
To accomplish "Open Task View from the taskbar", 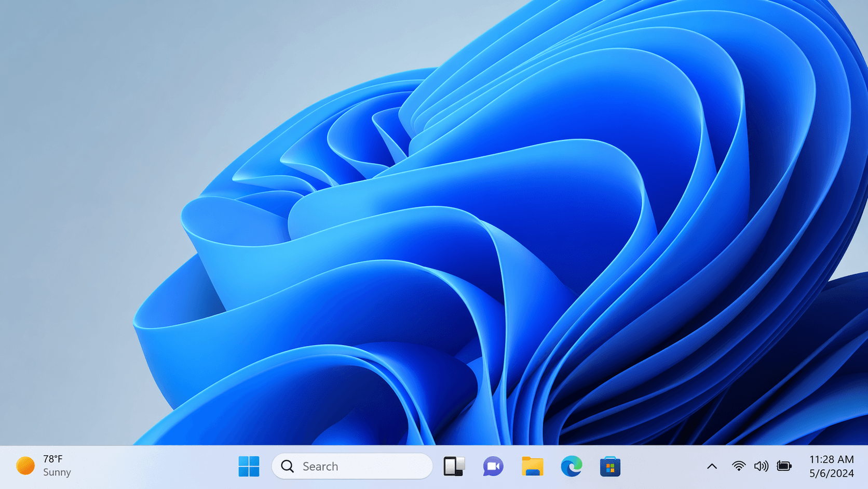I will 454,466.
